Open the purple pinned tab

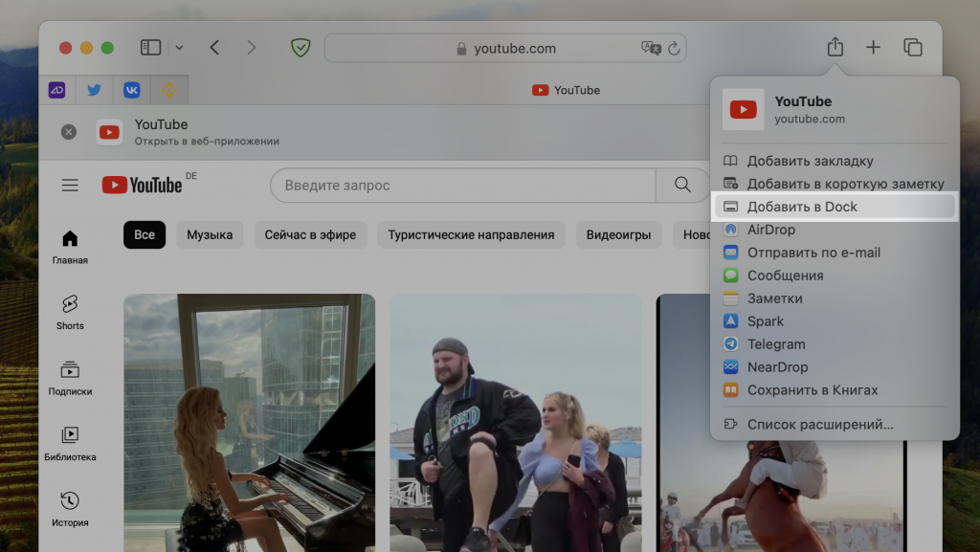56,90
